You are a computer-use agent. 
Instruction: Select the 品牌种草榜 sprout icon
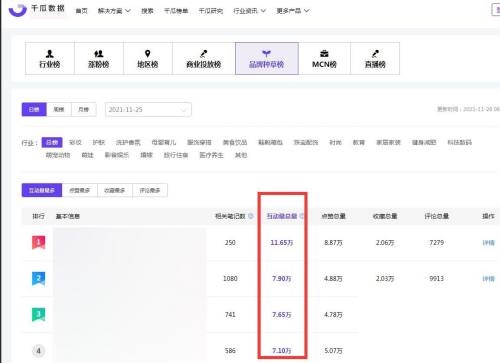pyautogui.click(x=266, y=53)
